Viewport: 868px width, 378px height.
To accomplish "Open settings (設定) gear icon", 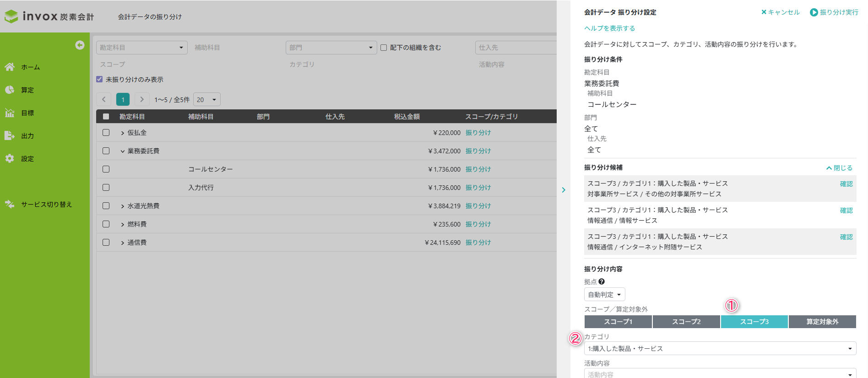I will point(10,158).
